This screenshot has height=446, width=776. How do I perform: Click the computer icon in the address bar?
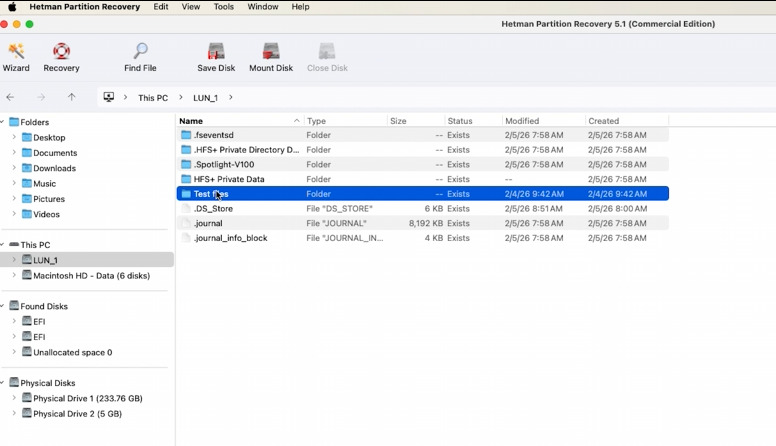pos(108,97)
